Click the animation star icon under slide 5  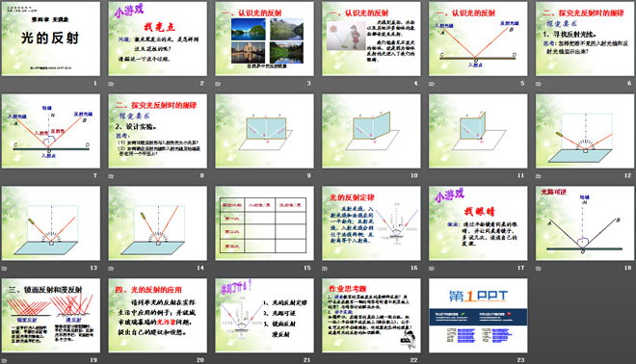(x=432, y=84)
